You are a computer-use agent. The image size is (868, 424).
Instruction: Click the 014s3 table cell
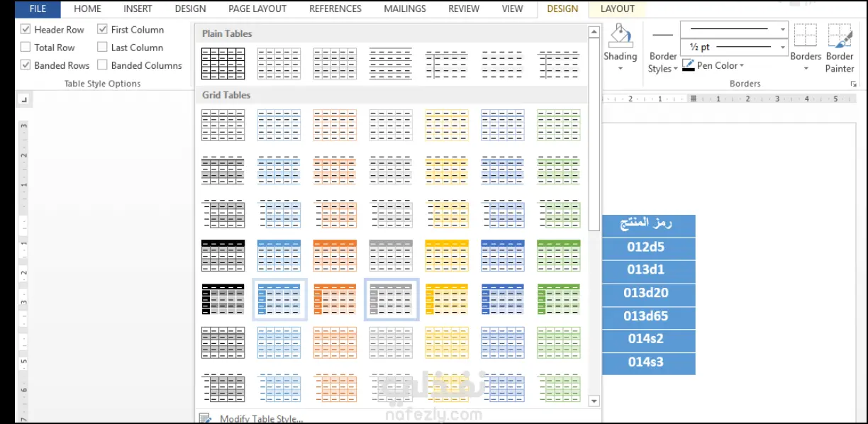pyautogui.click(x=649, y=362)
